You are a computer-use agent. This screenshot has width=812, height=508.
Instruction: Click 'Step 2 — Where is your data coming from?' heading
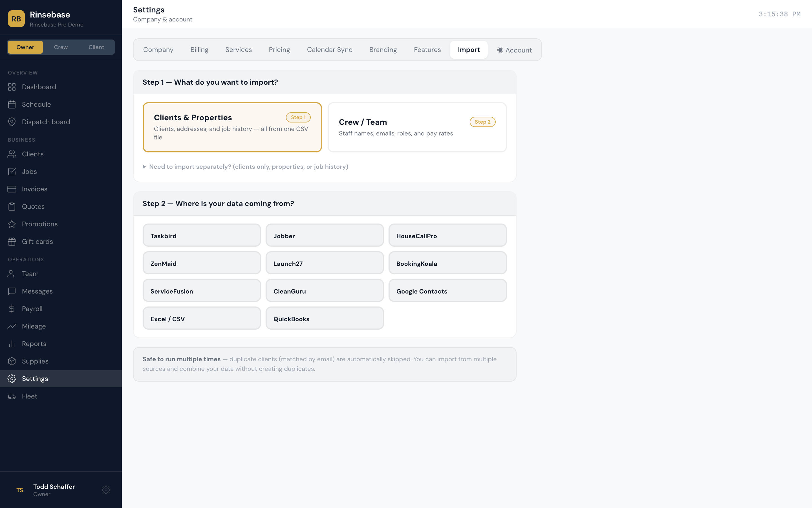[x=218, y=203]
